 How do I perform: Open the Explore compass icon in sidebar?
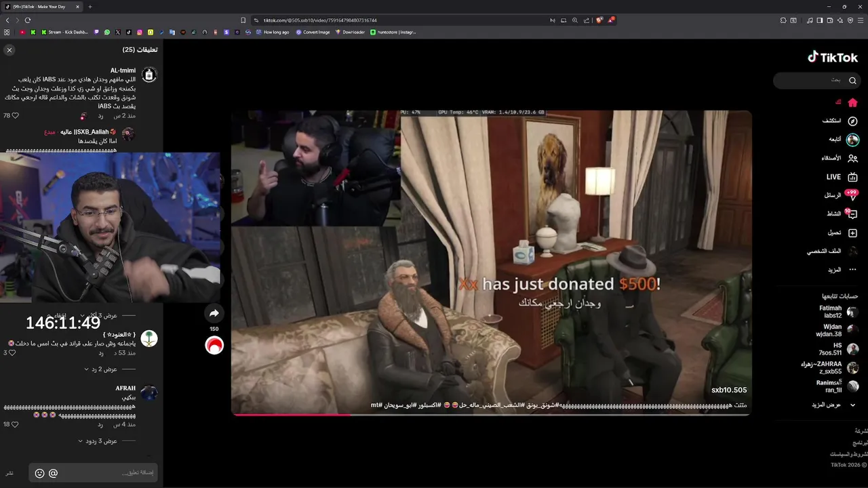tap(852, 121)
